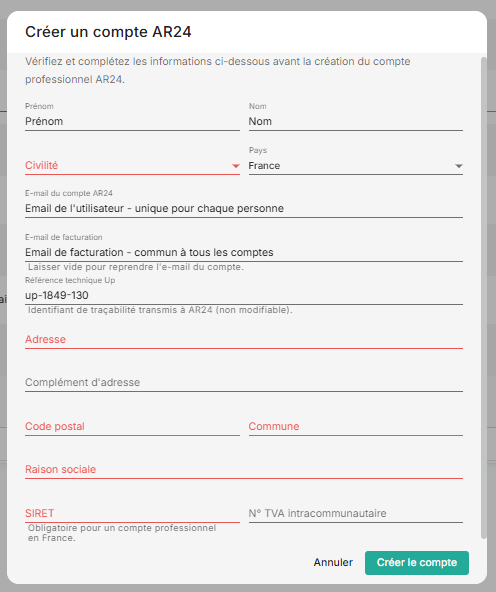Focus the E-mail de facturation field
496x592 pixels.
[244, 252]
